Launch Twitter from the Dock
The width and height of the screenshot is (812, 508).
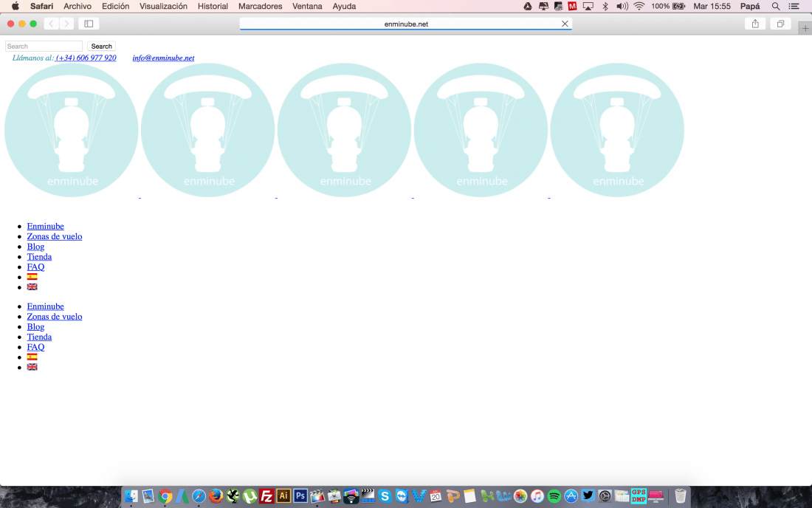pos(588,496)
